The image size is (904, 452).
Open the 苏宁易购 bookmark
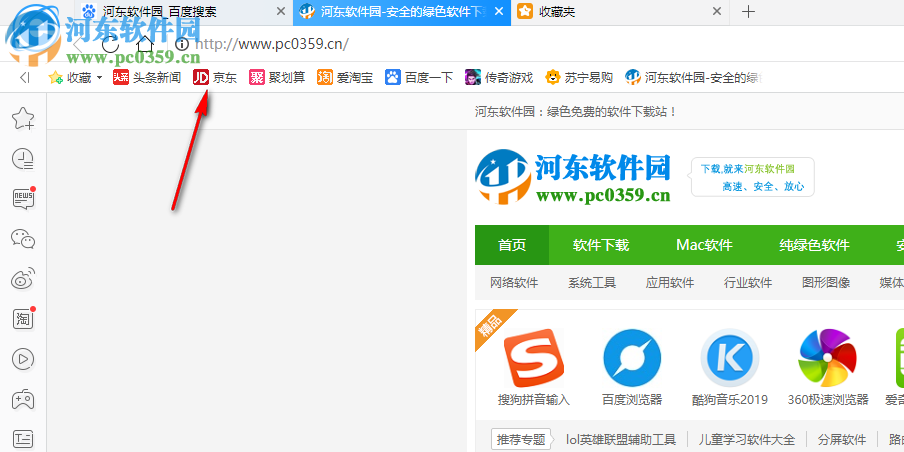[x=579, y=77]
